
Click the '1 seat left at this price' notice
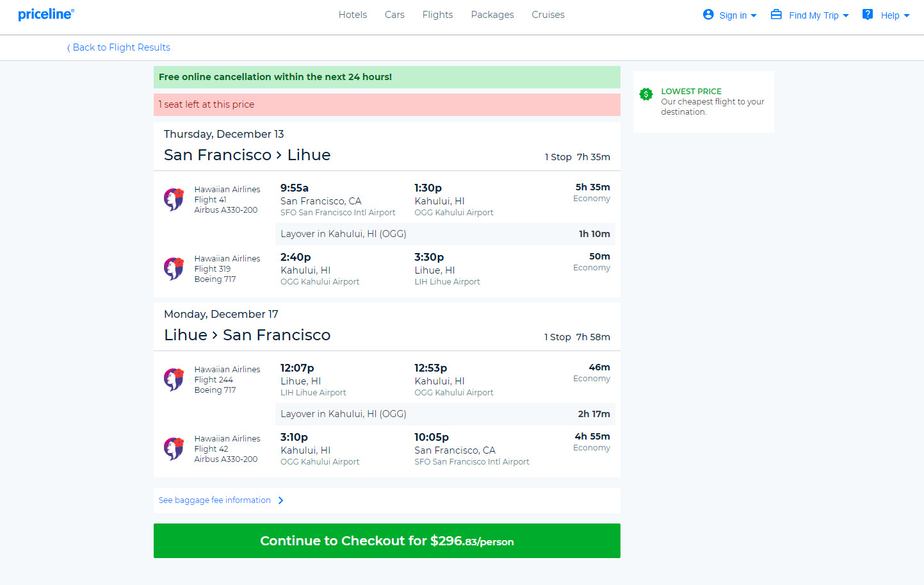point(387,104)
